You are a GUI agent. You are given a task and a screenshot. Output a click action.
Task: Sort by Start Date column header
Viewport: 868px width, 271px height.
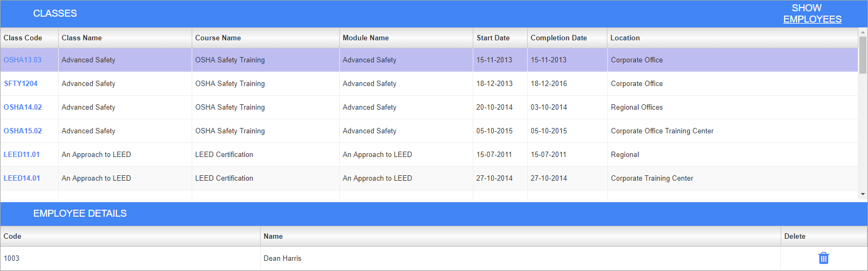493,38
